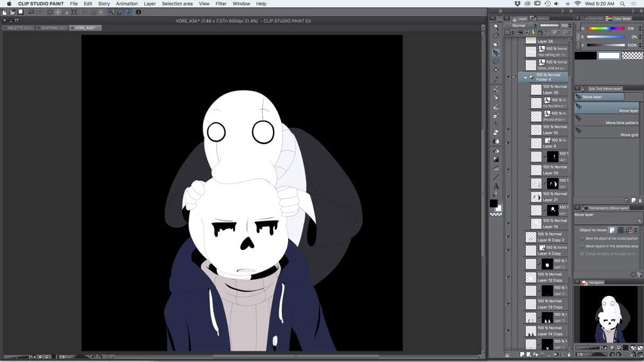Open the Filter menu
644x362 pixels.
tap(221, 4)
